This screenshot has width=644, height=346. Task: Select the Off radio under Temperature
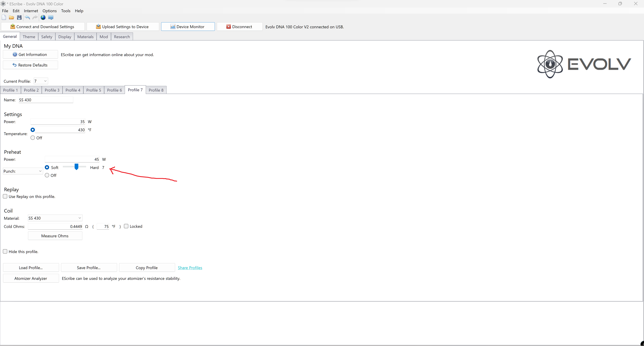pyautogui.click(x=33, y=138)
